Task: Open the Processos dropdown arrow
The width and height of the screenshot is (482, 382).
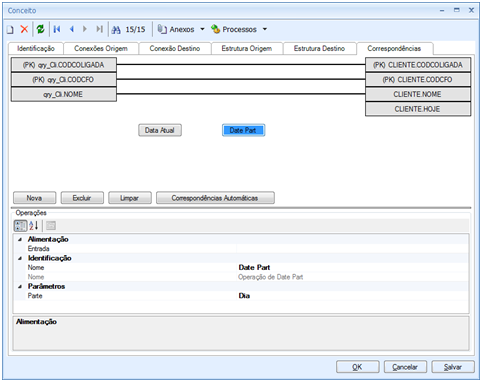Action: pyautogui.click(x=265, y=29)
